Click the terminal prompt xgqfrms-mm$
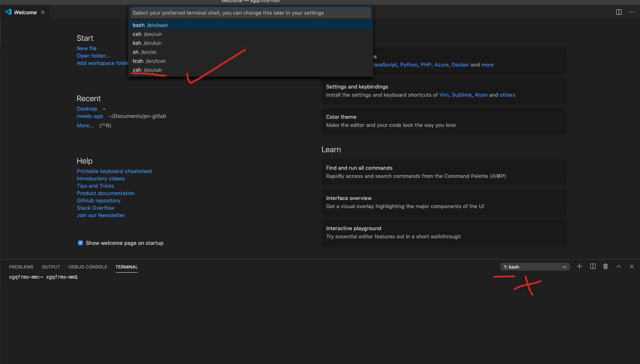The image size is (640, 364). tap(62, 277)
